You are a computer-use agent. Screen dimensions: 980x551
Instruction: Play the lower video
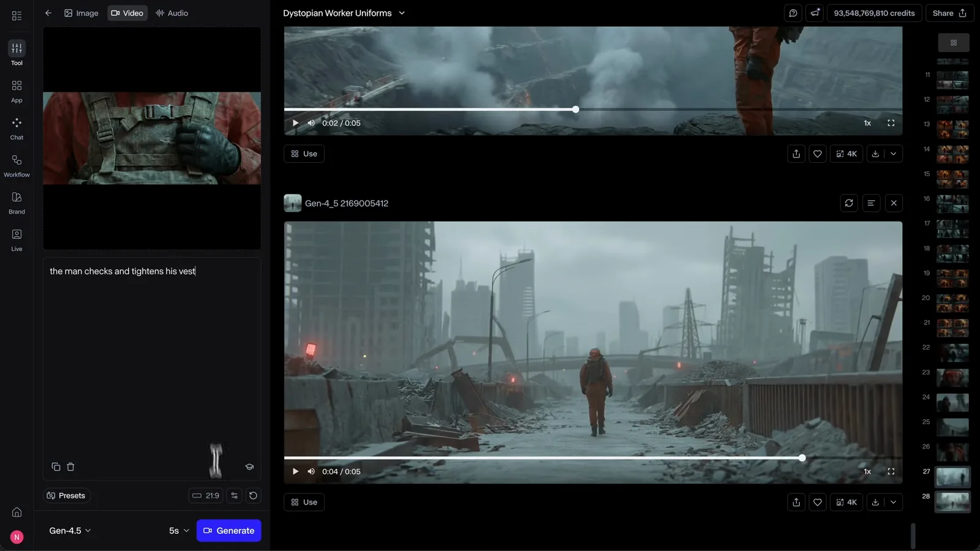pos(295,471)
